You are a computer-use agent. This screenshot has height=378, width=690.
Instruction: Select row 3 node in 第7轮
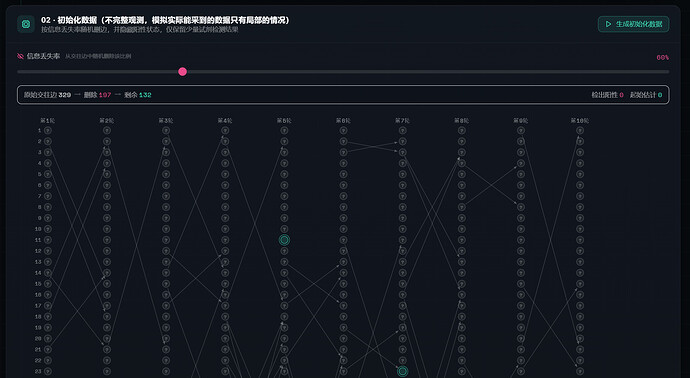(403, 152)
